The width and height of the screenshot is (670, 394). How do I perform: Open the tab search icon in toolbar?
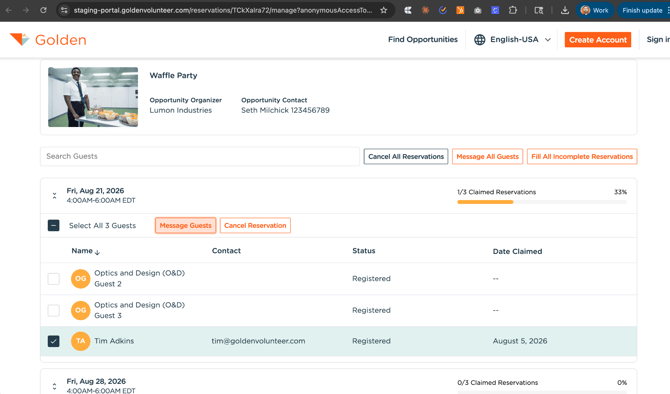(539, 10)
